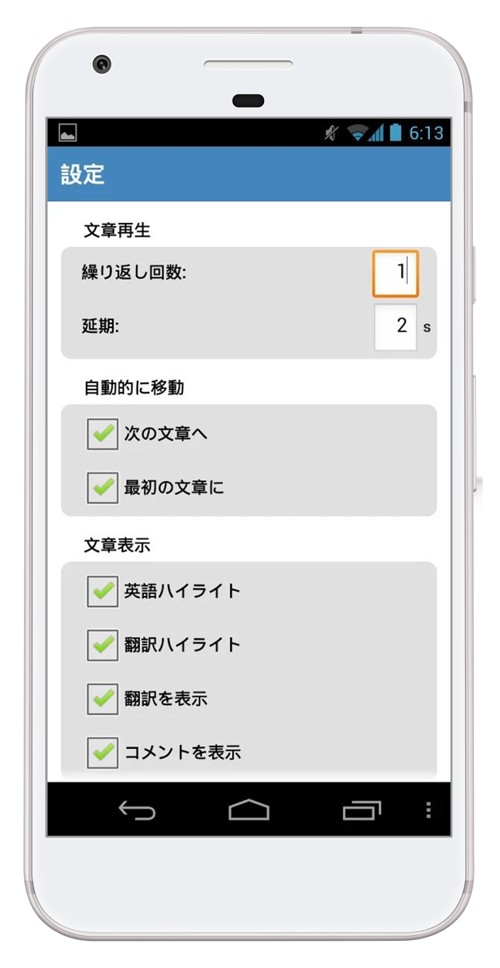This screenshot has width=500, height=968.
Task: Toggle the 最初の文章に checkbox
Action: pyautogui.click(x=102, y=488)
